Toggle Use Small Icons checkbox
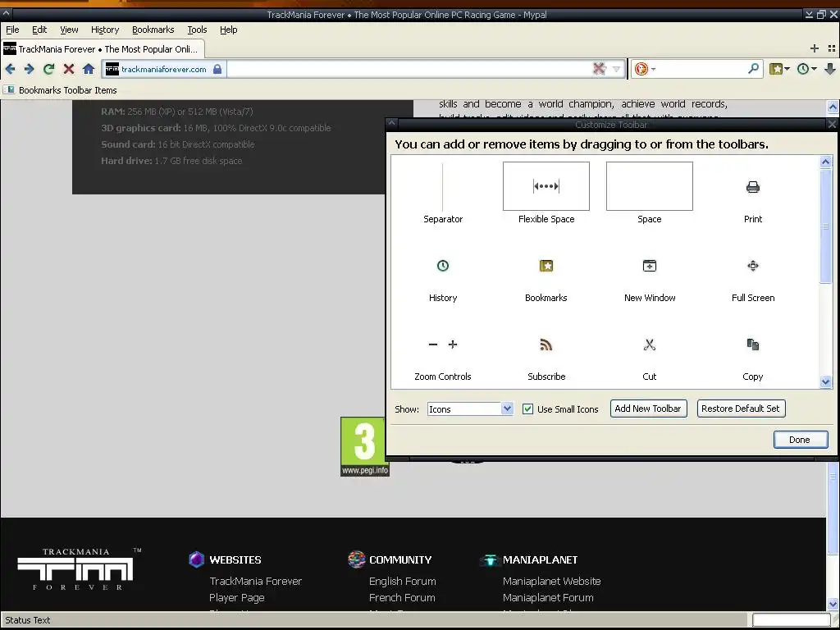 (x=527, y=409)
